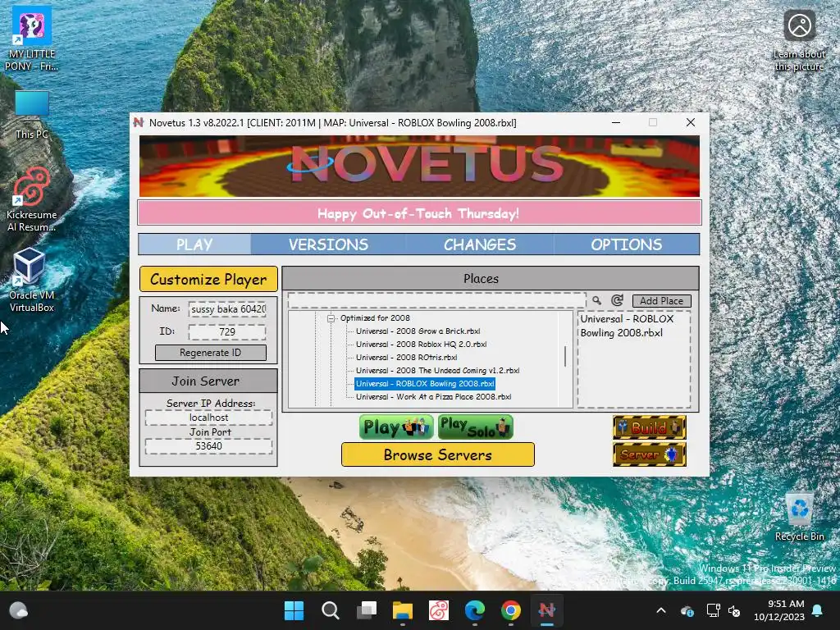Click Learn about this picture icon
Viewport: 840px width, 630px height.
coord(799,40)
